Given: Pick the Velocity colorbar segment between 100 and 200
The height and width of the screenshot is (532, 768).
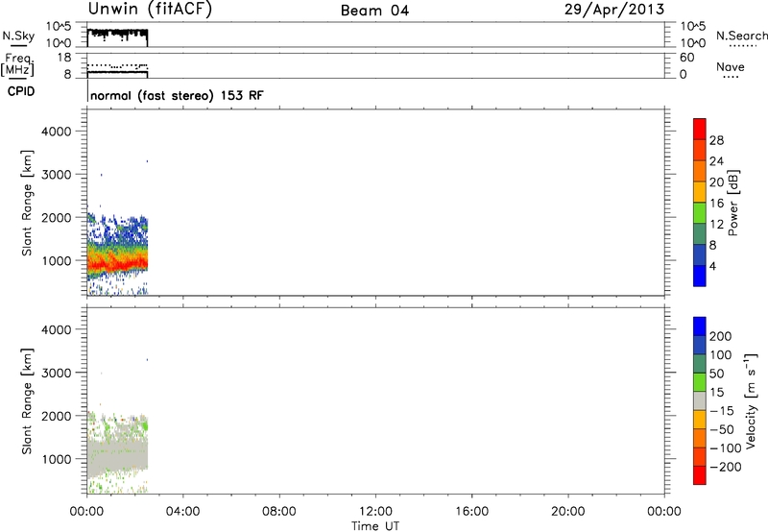Looking at the screenshot, I should coord(700,346).
